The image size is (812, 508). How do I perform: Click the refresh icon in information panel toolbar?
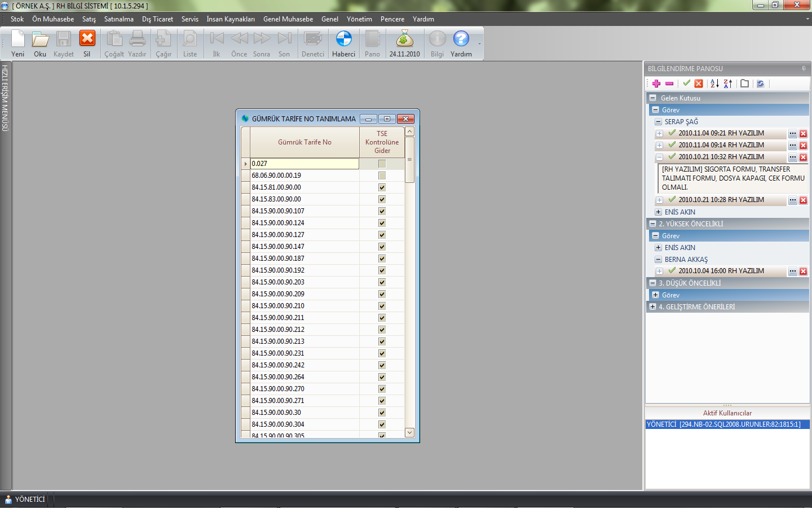[x=761, y=84]
